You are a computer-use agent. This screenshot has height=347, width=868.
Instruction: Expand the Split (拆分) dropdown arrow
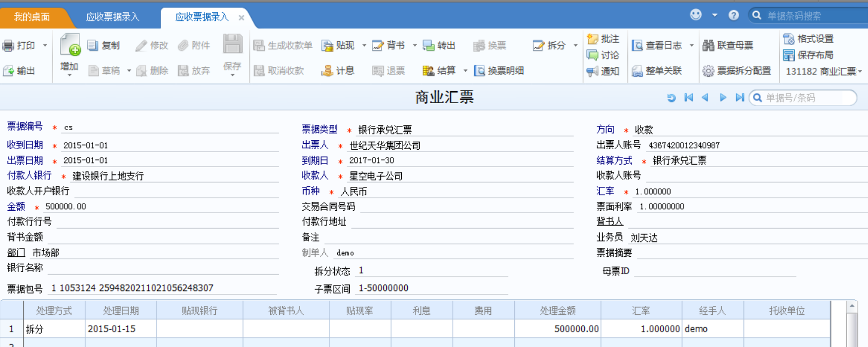pos(575,46)
